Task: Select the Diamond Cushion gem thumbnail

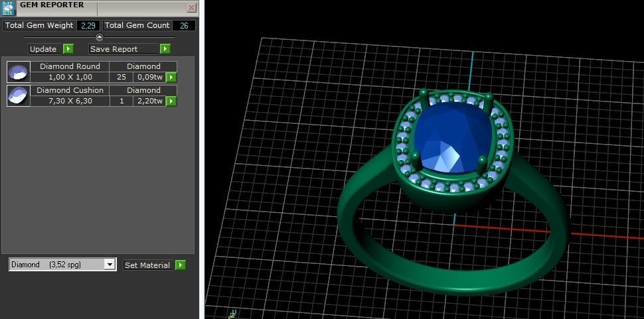Action: (x=19, y=96)
